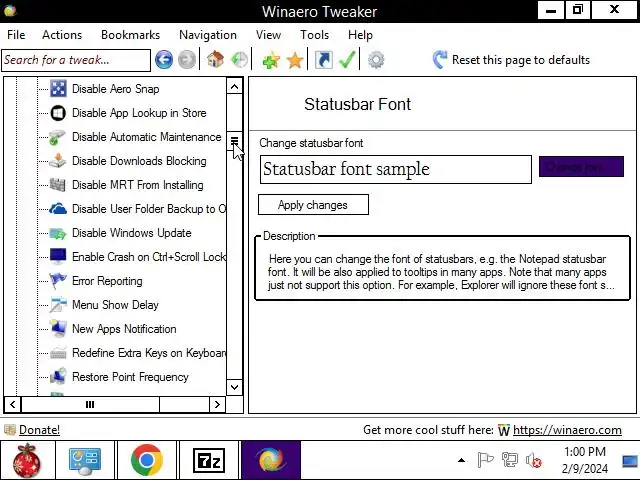Click the Christmas ornament Start button
This screenshot has height=480, width=640.
(x=27, y=460)
